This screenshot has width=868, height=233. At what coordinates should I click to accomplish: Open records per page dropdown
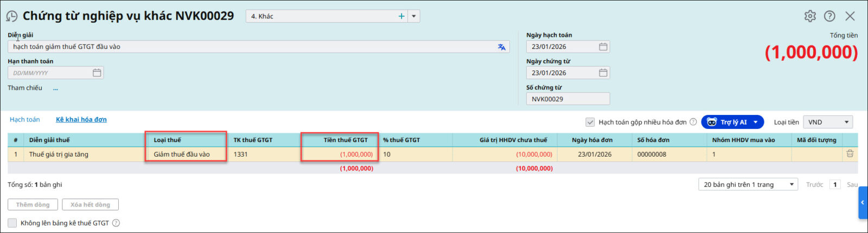[748, 185]
